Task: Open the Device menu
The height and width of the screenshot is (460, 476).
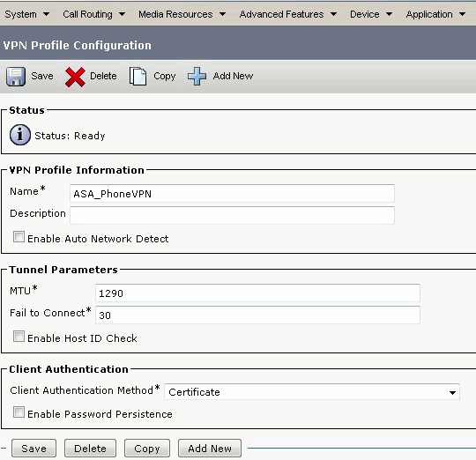Action: (371, 14)
